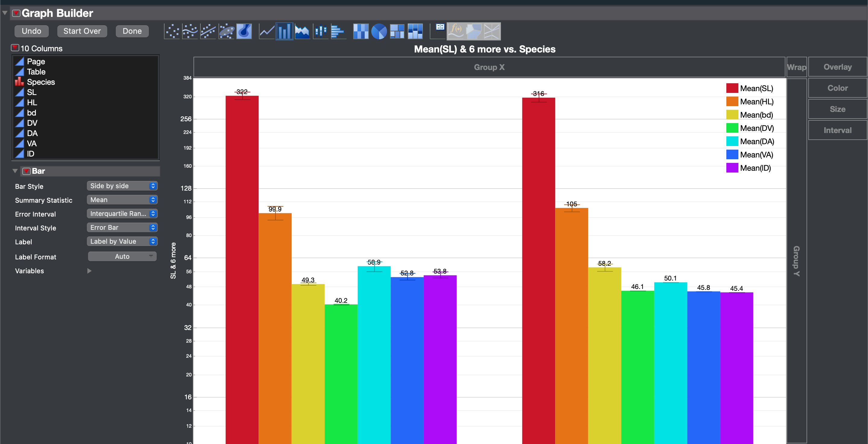Select the Line of Fit icon
This screenshot has width=868, height=444.
click(x=208, y=31)
